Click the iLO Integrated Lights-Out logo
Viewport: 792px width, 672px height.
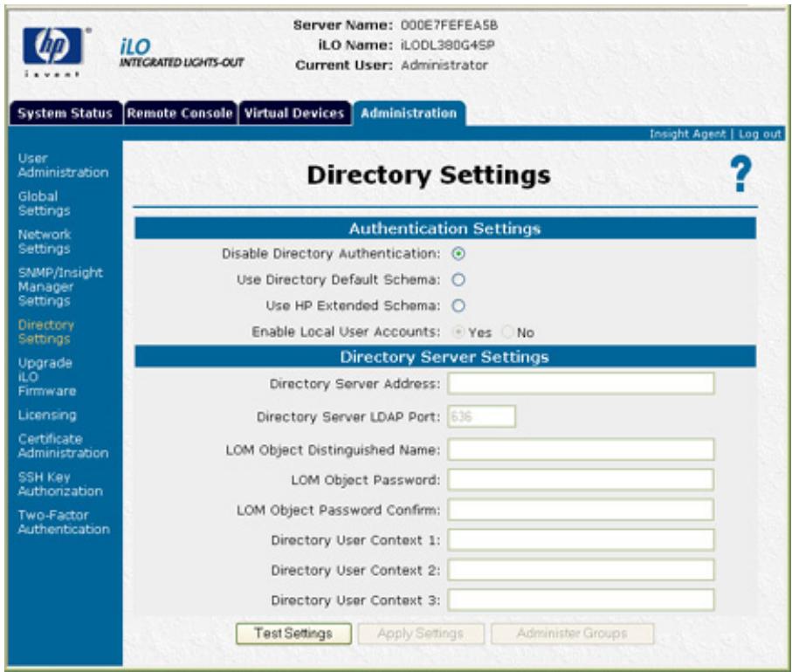pos(181,52)
